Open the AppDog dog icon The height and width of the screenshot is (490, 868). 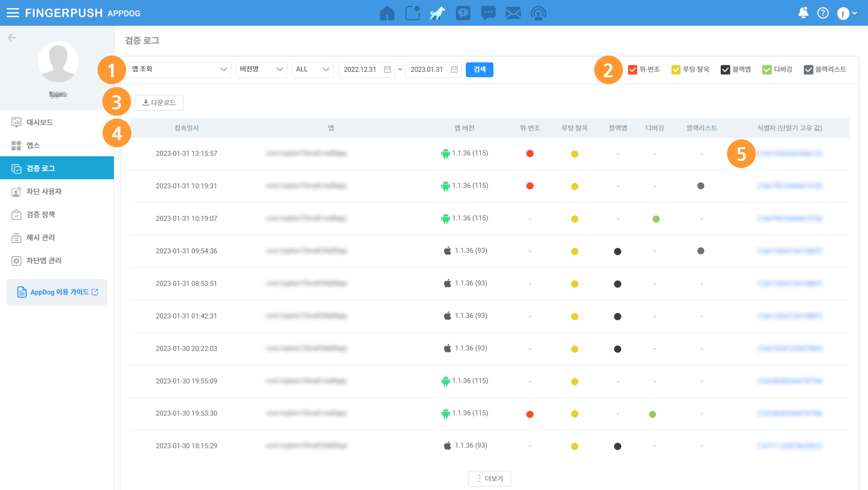pyautogui.click(x=437, y=13)
